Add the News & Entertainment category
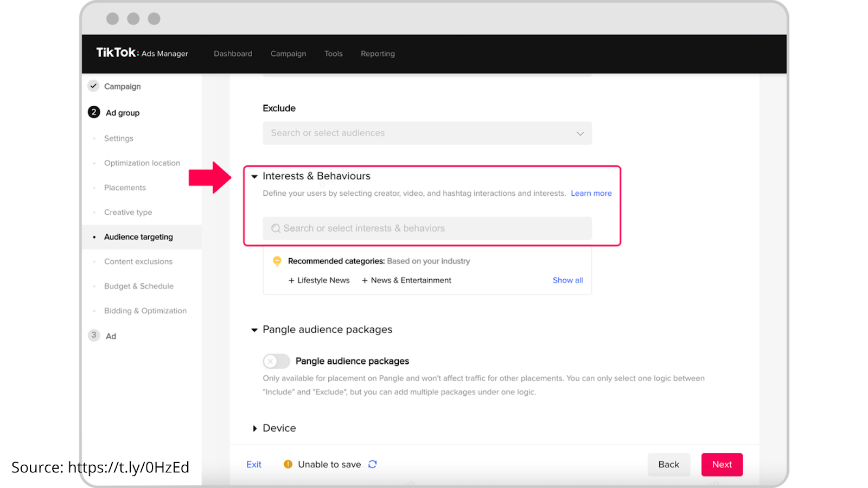The width and height of the screenshot is (868, 488). (x=406, y=280)
